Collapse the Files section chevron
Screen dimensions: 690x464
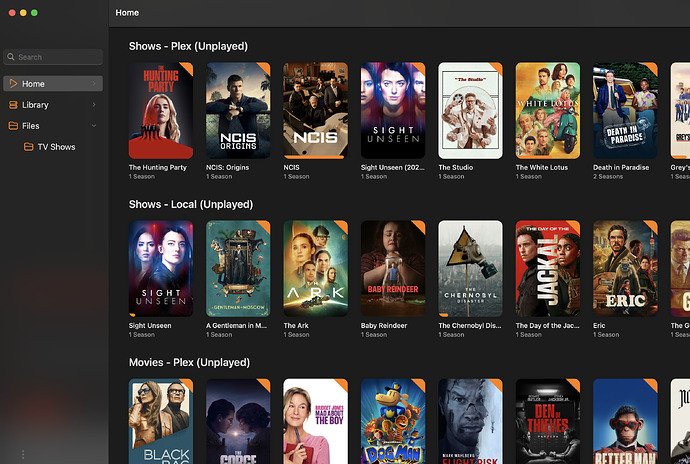94,126
